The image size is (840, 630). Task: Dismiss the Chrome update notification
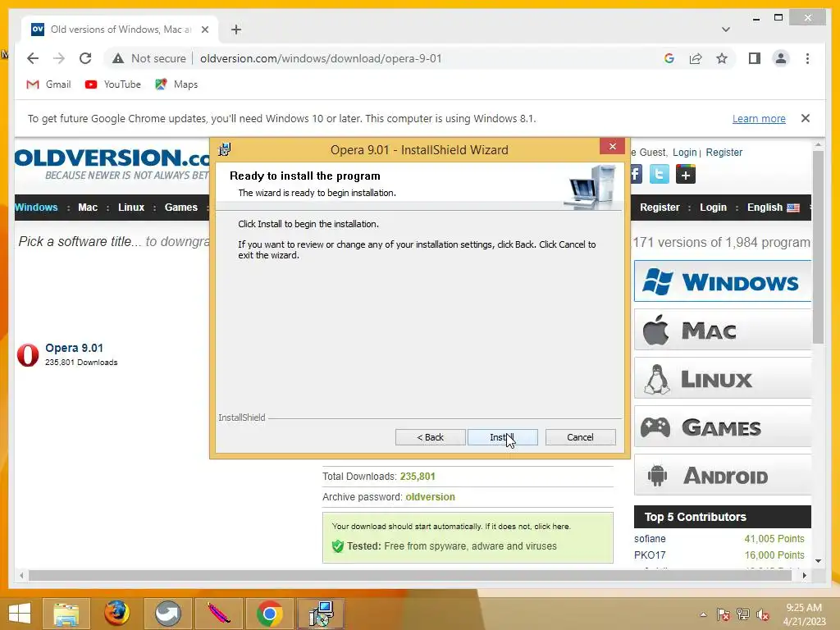(x=806, y=118)
